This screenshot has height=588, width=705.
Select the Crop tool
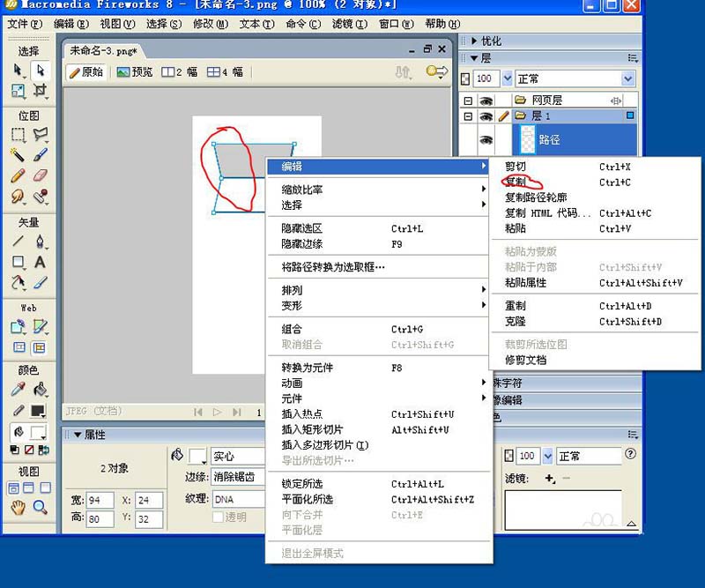[x=41, y=91]
